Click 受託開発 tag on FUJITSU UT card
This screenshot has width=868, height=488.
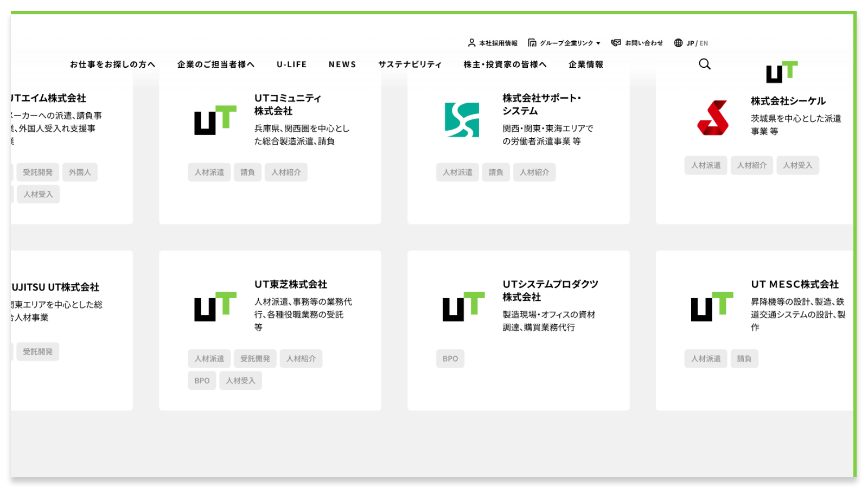38,351
